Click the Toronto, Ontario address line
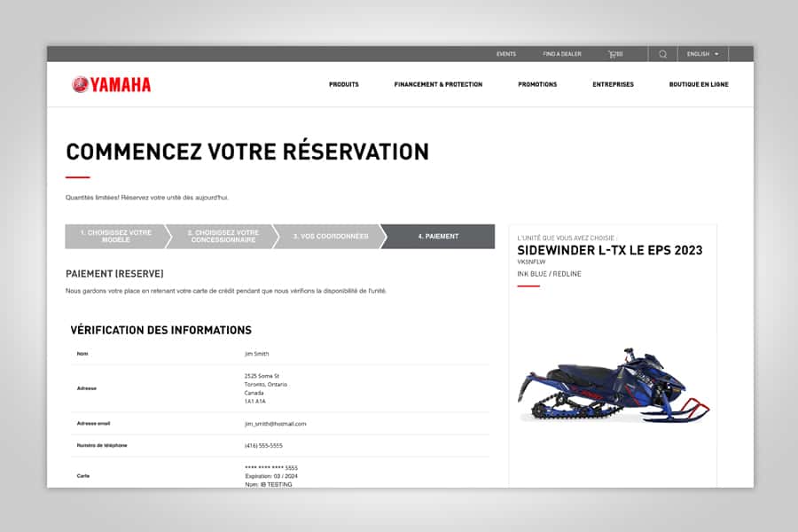Viewport: 798px width, 532px height. (x=266, y=384)
